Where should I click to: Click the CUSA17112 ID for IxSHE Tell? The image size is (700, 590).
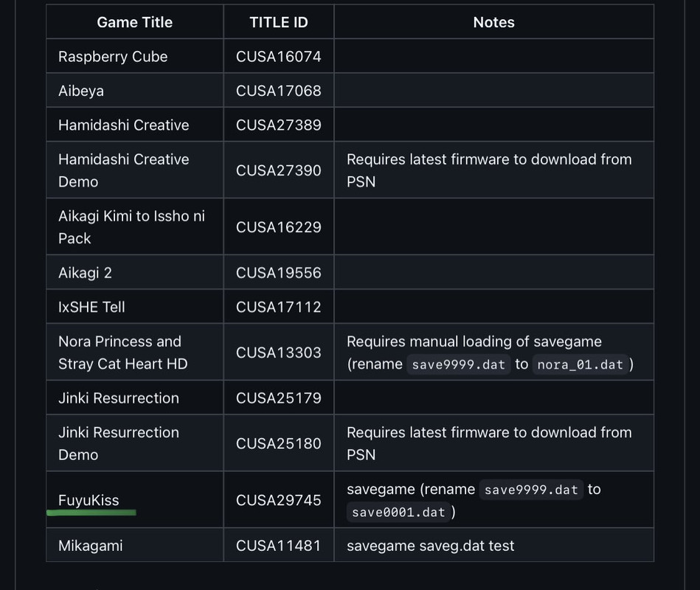click(278, 307)
